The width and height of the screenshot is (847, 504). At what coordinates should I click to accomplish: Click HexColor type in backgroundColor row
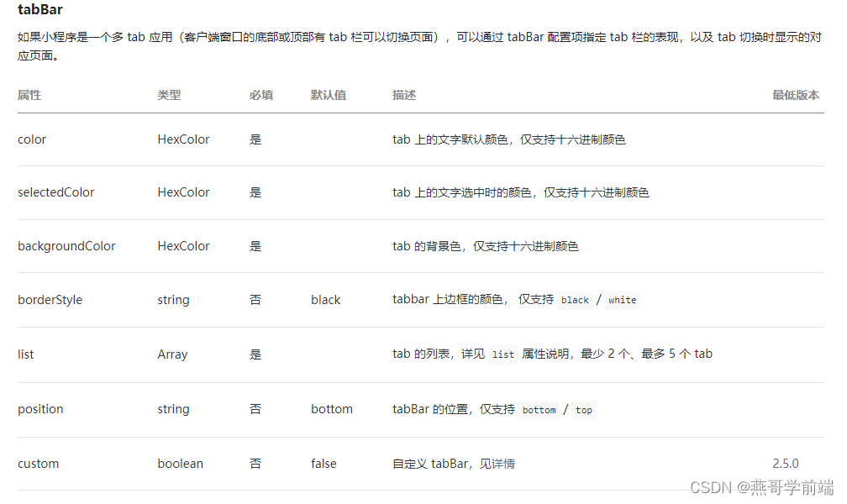[x=184, y=246]
